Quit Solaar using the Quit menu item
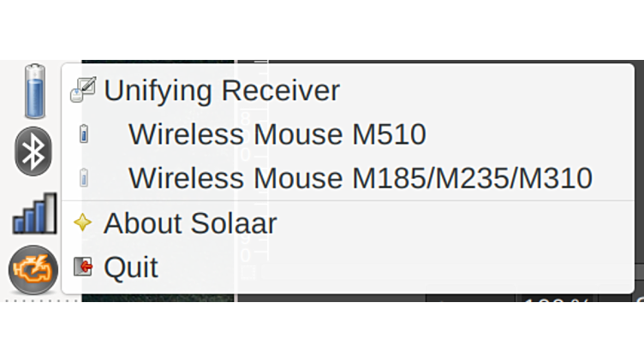Viewport: 644px width, 362px height. click(131, 268)
